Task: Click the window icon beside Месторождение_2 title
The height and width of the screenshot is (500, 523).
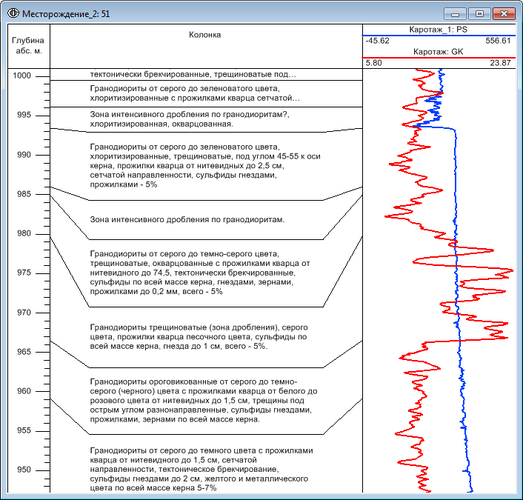Action: click(x=13, y=14)
